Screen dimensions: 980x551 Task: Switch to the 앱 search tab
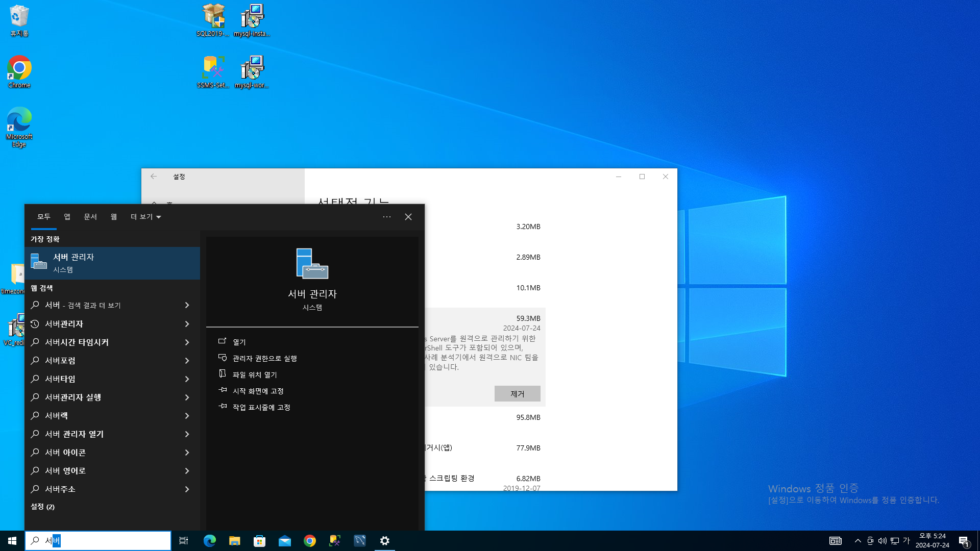[x=67, y=217]
